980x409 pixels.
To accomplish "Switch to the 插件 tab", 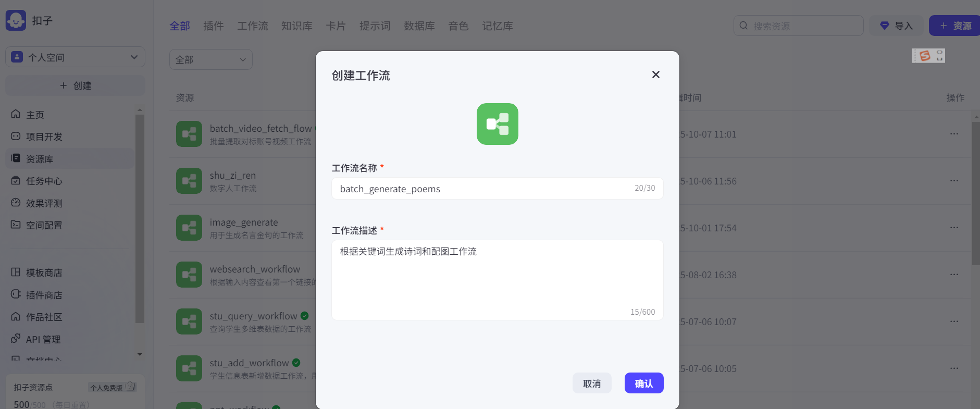I will click(214, 26).
